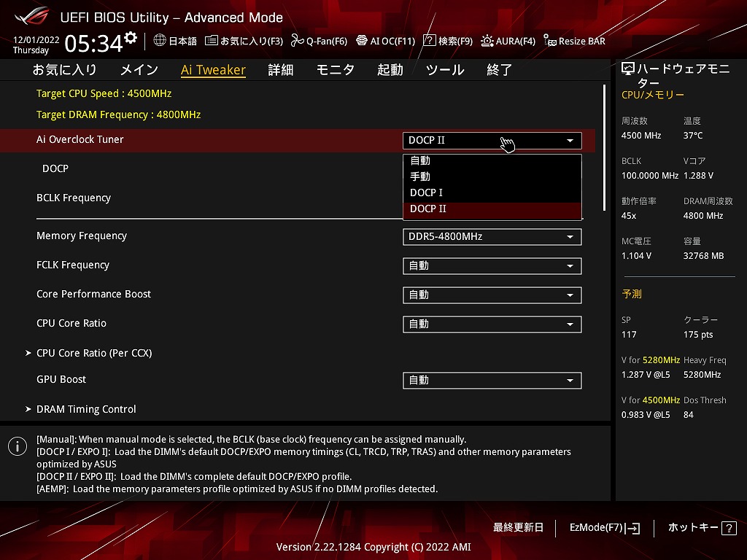
Task: Click the globe language icon
Action: 160,41
